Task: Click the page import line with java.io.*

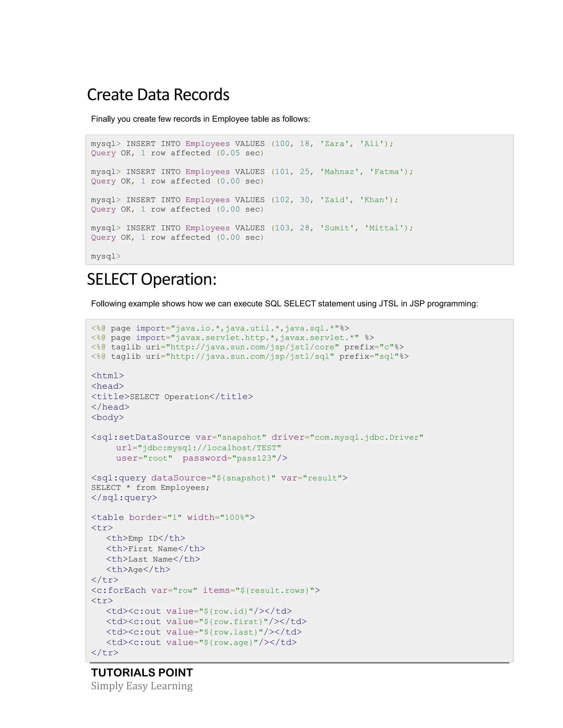Action: 220,328
